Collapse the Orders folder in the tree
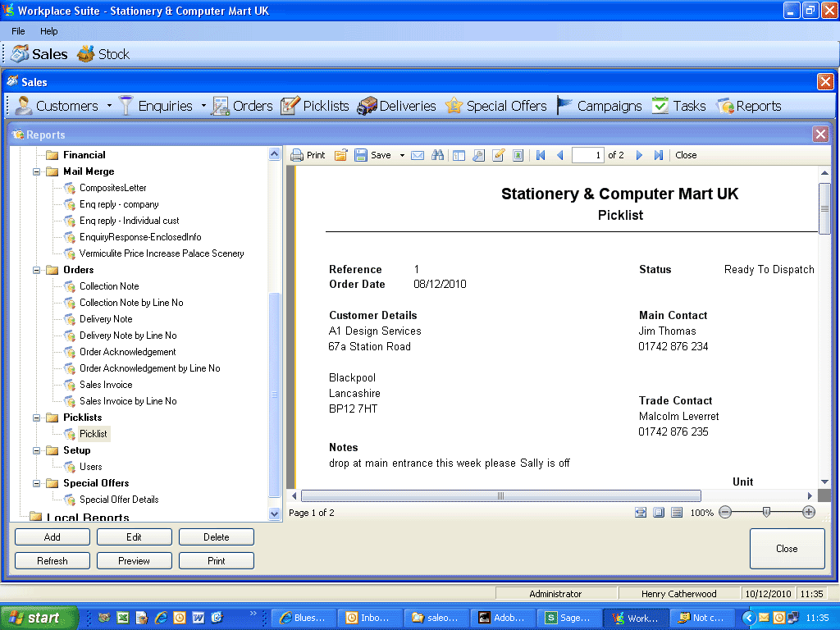Viewport: 840px width, 630px height. pyautogui.click(x=36, y=271)
